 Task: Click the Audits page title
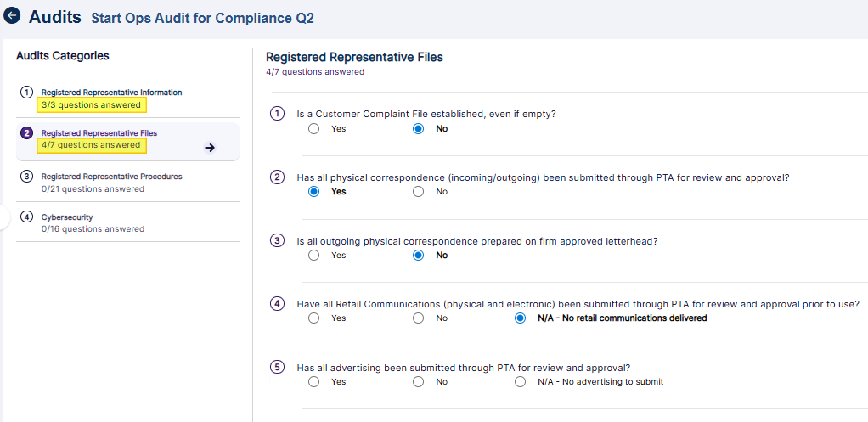55,17
